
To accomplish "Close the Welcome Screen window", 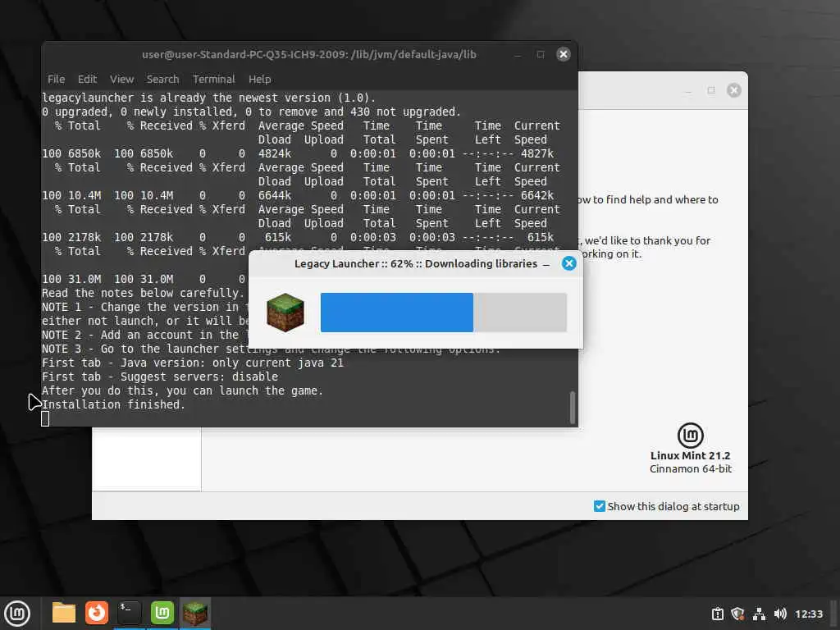I will [734, 90].
